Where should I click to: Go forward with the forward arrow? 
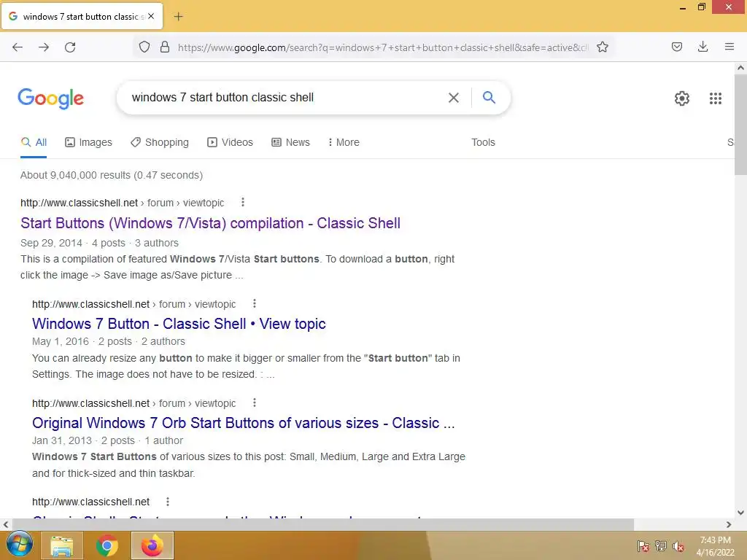pyautogui.click(x=44, y=47)
